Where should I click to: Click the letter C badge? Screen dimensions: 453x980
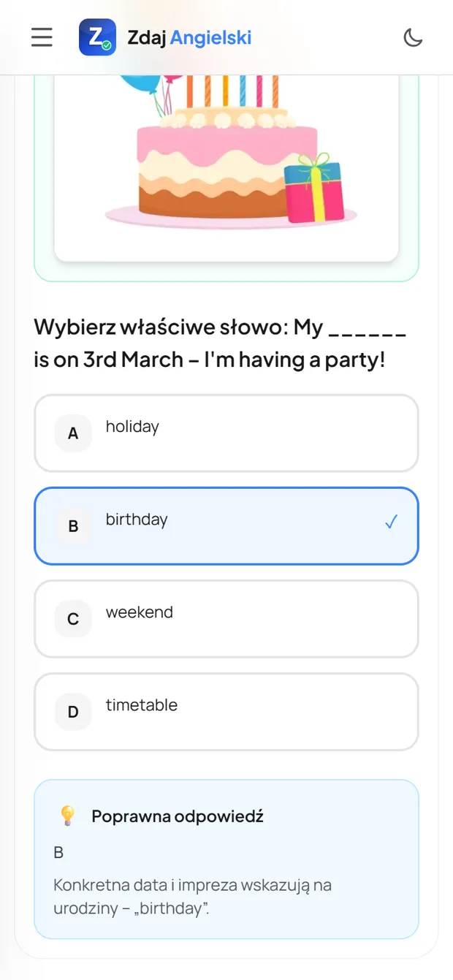tap(73, 619)
